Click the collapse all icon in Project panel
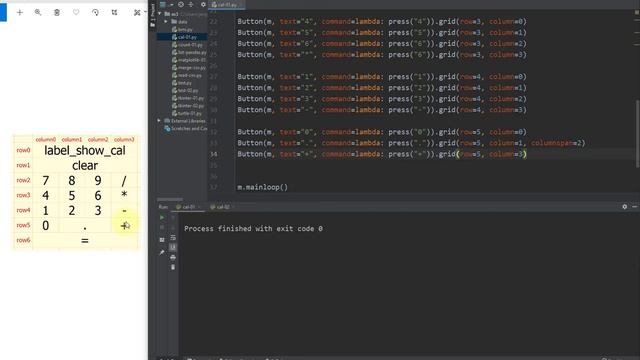640x360 pixels. pyautogui.click(x=191, y=4)
